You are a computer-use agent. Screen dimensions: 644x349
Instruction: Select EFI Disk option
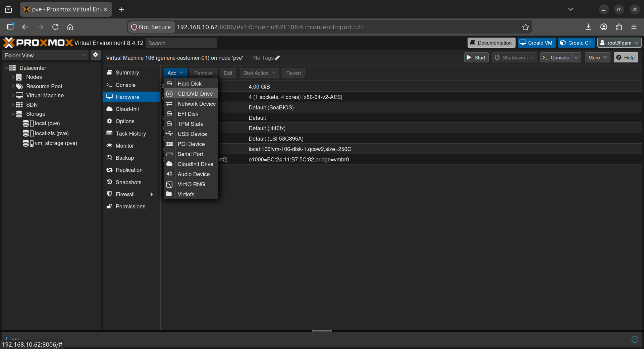tap(191, 114)
